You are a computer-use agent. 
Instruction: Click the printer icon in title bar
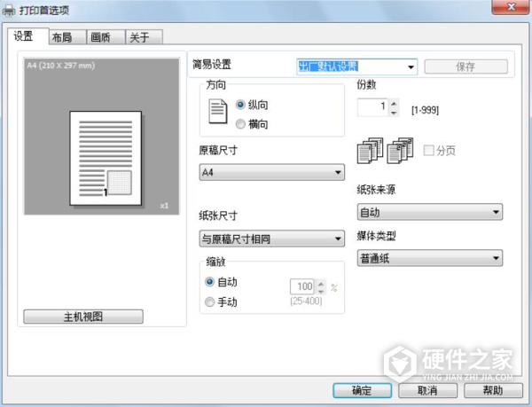point(9,11)
